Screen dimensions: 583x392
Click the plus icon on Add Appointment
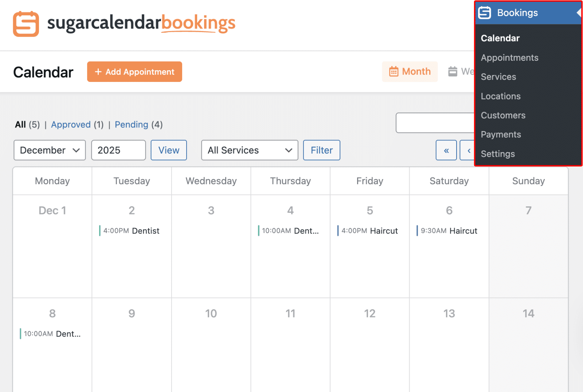98,72
